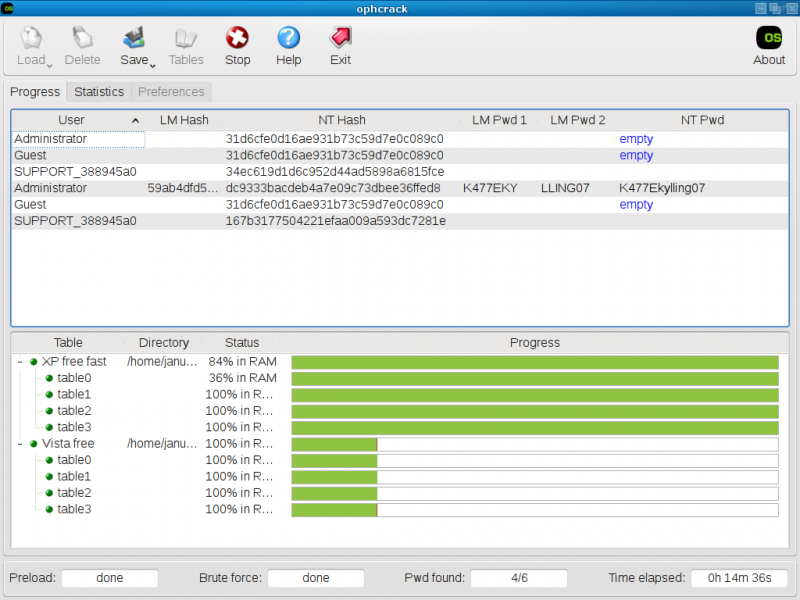Click the empty link on the first Administrator row
The width and height of the screenshot is (800, 600).
click(636, 139)
